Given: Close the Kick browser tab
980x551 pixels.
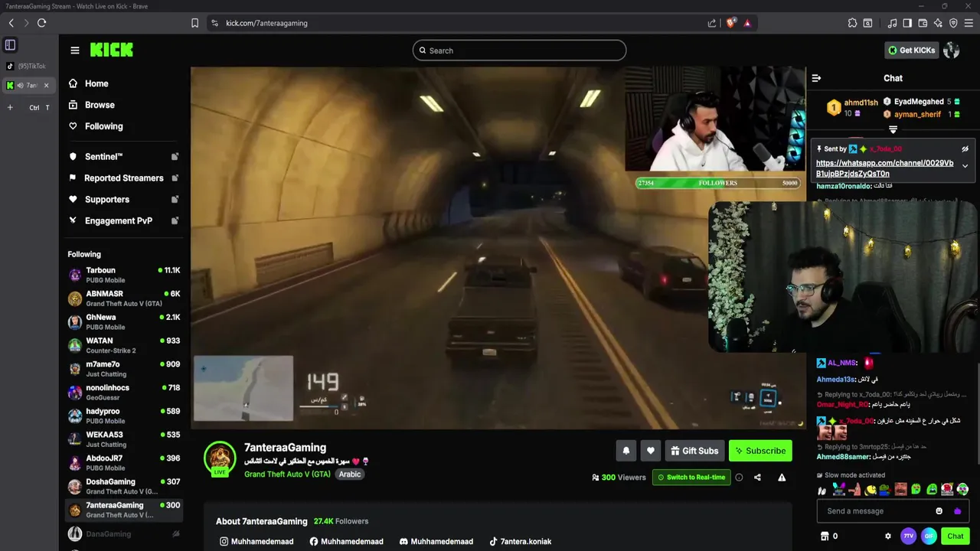Looking at the screenshot, I should pos(46,85).
